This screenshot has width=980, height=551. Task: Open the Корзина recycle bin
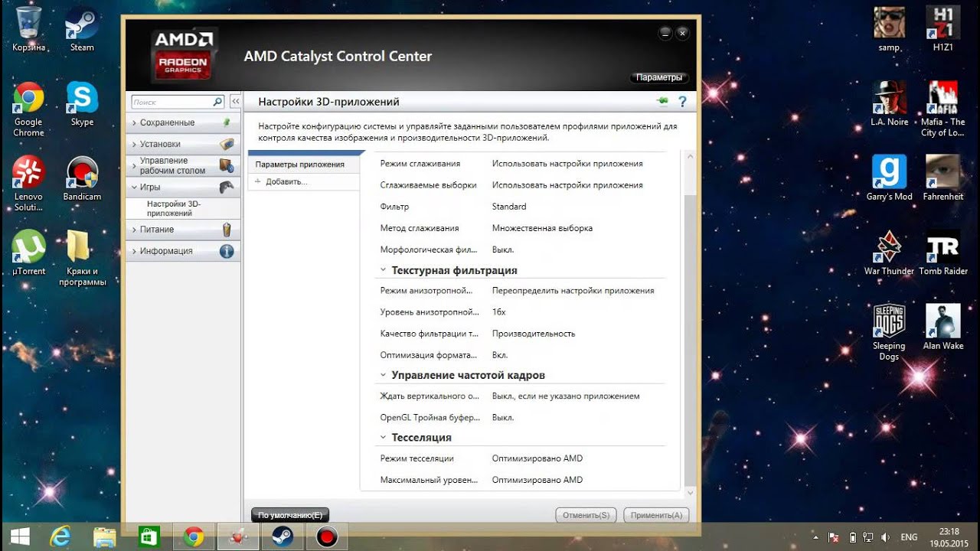(28, 29)
